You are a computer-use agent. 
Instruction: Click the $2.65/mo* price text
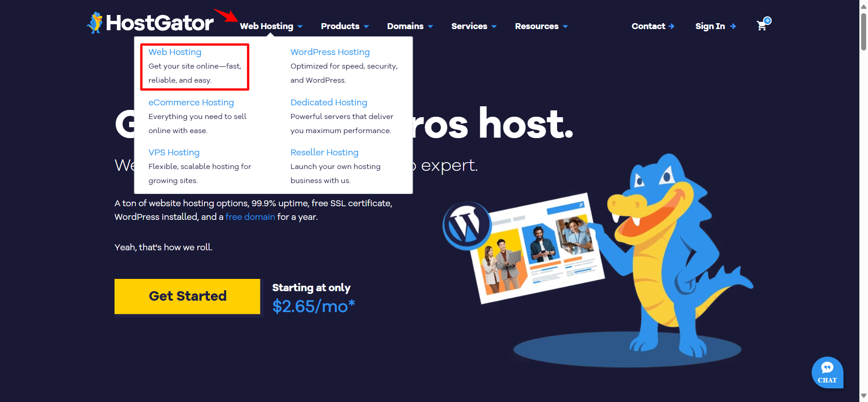click(314, 307)
